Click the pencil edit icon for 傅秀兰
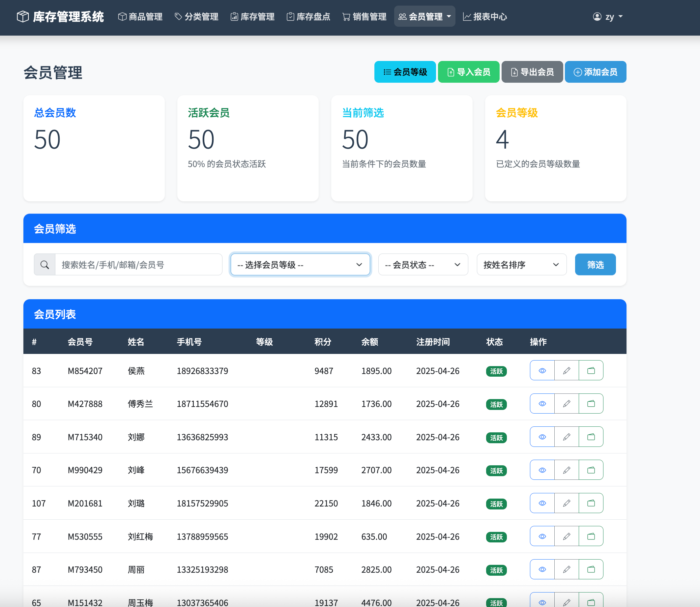Viewport: 700px width, 607px height. [x=567, y=403]
